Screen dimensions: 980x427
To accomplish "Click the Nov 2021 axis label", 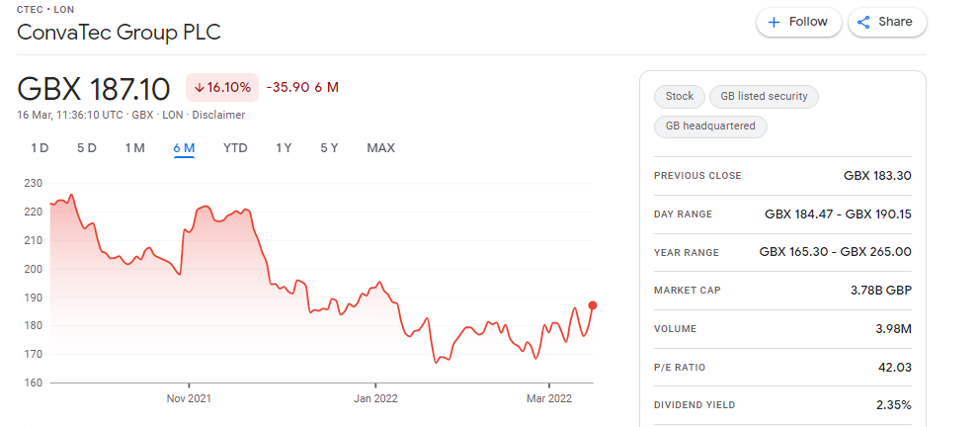I will pos(189,399).
